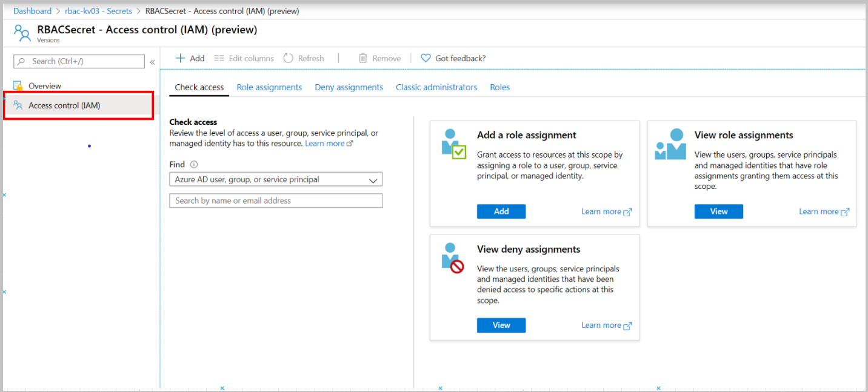The width and height of the screenshot is (868, 392).
Task: Click the Refresh icon
Action: click(x=289, y=58)
